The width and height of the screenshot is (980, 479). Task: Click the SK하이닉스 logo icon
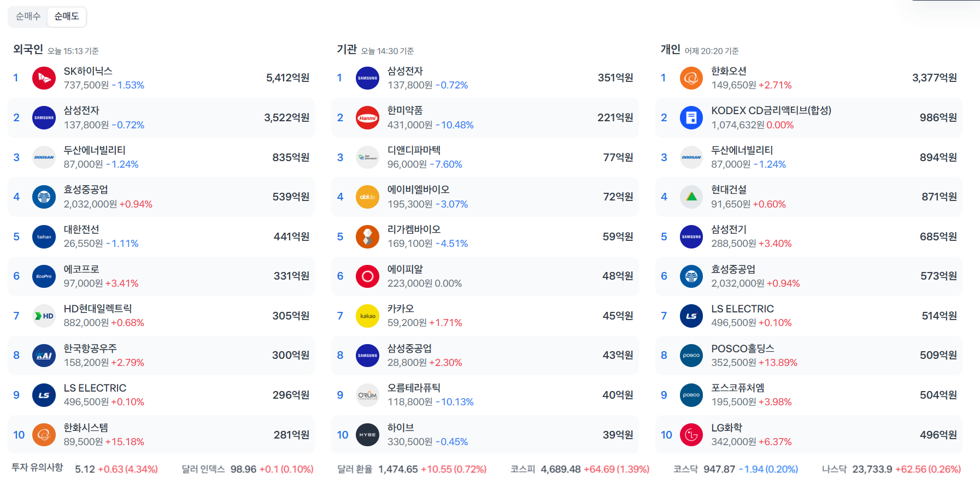pos(44,78)
